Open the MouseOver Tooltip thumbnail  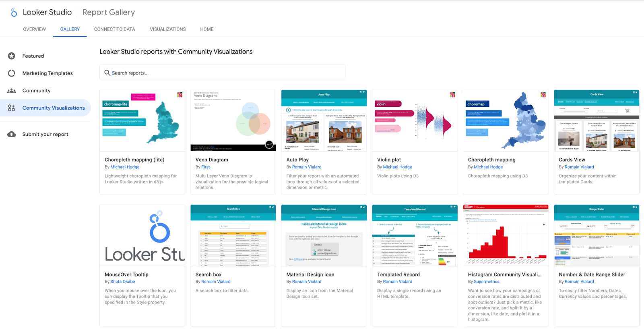pyautogui.click(x=142, y=235)
